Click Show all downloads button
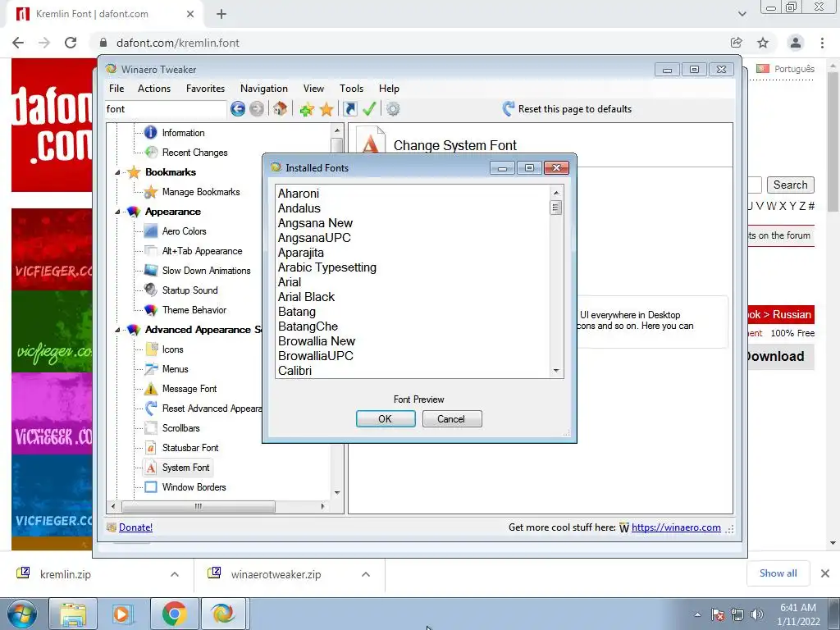This screenshot has width=840, height=630. coord(778,573)
